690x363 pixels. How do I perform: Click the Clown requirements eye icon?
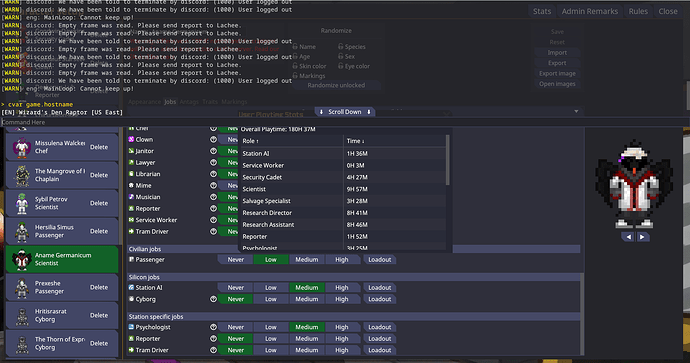[x=213, y=139]
